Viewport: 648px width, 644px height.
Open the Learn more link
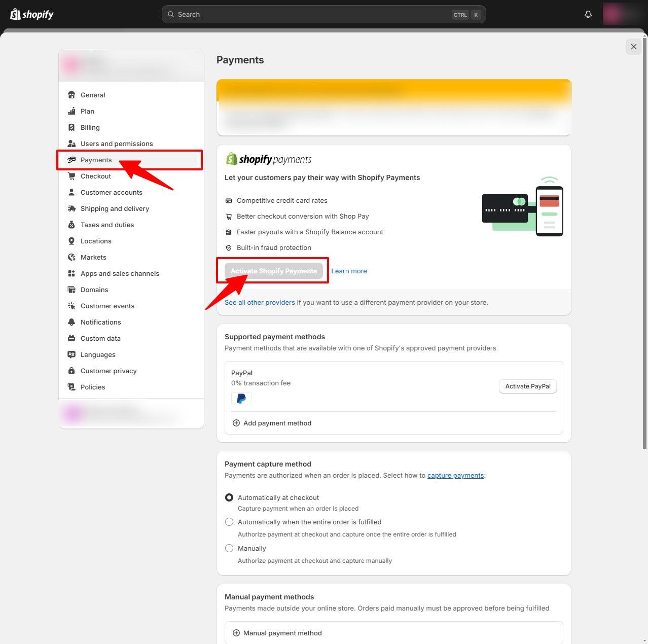[349, 271]
